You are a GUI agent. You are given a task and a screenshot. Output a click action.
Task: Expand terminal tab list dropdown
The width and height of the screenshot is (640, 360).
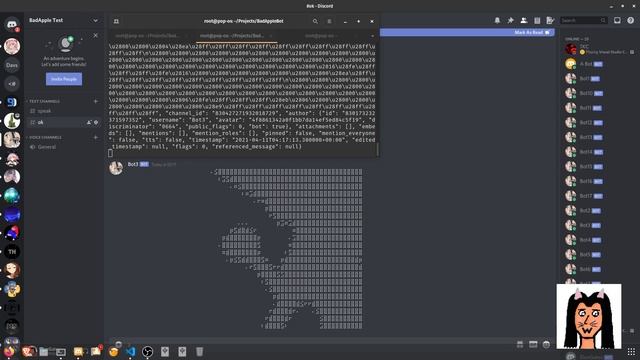click(372, 36)
